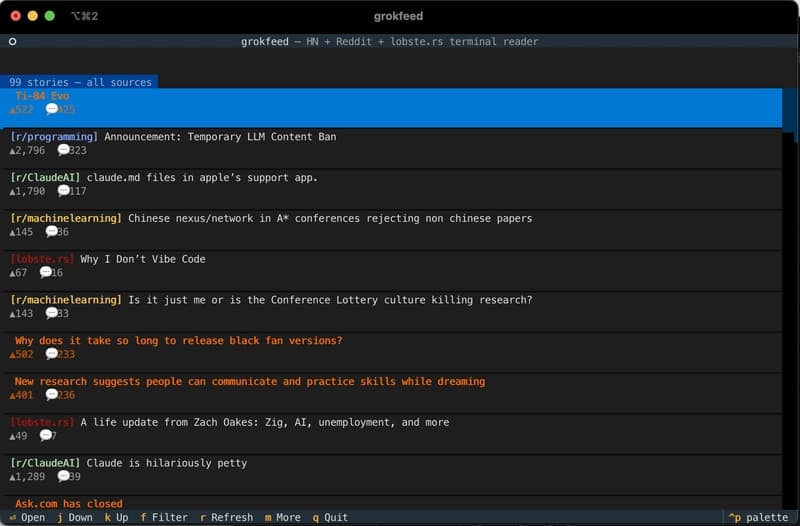Viewport: 800px width, 526px height.
Task: Select the Ti-84 Evo story
Action: click(391, 108)
